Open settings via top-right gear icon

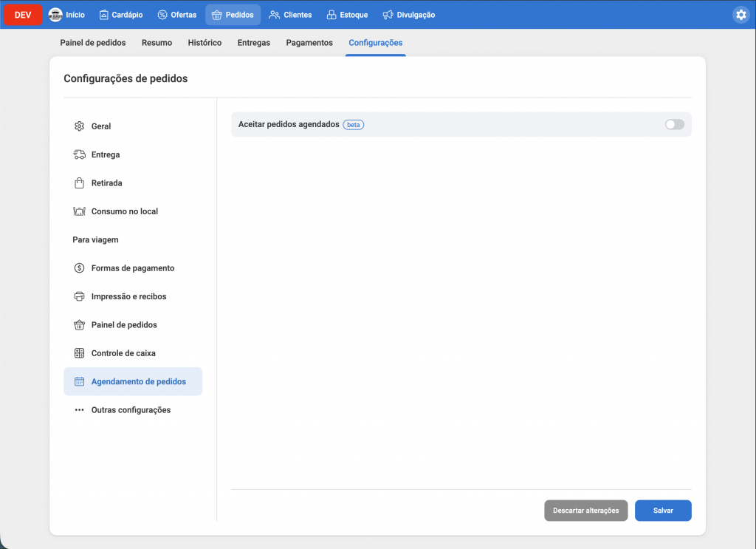click(740, 15)
